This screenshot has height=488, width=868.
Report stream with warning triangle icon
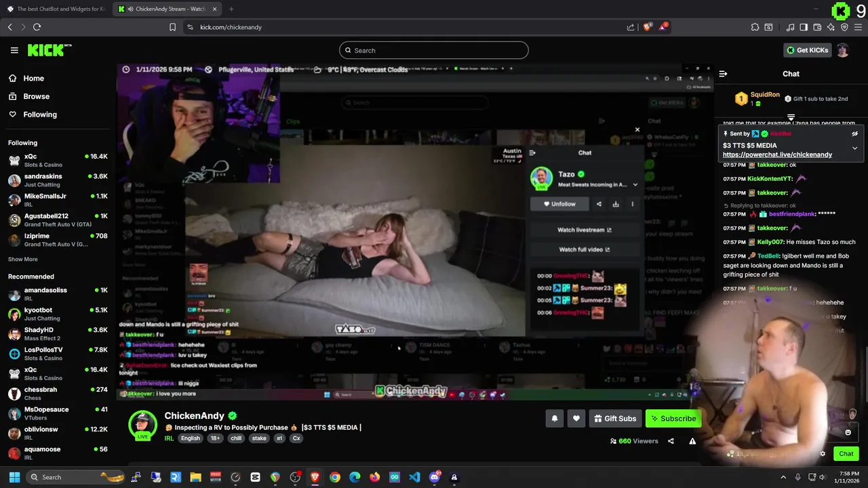pyautogui.click(x=692, y=441)
